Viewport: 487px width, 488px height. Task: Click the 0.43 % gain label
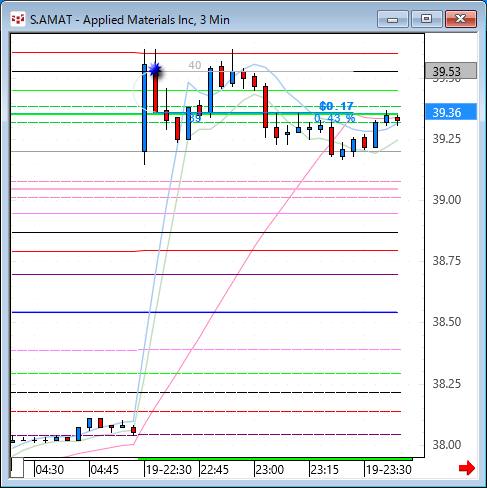335,118
